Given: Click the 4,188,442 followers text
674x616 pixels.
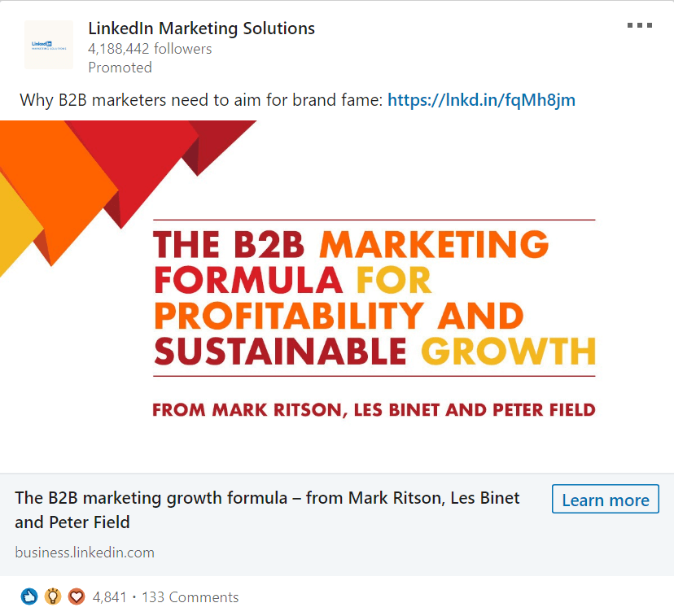Looking at the screenshot, I should tap(150, 49).
